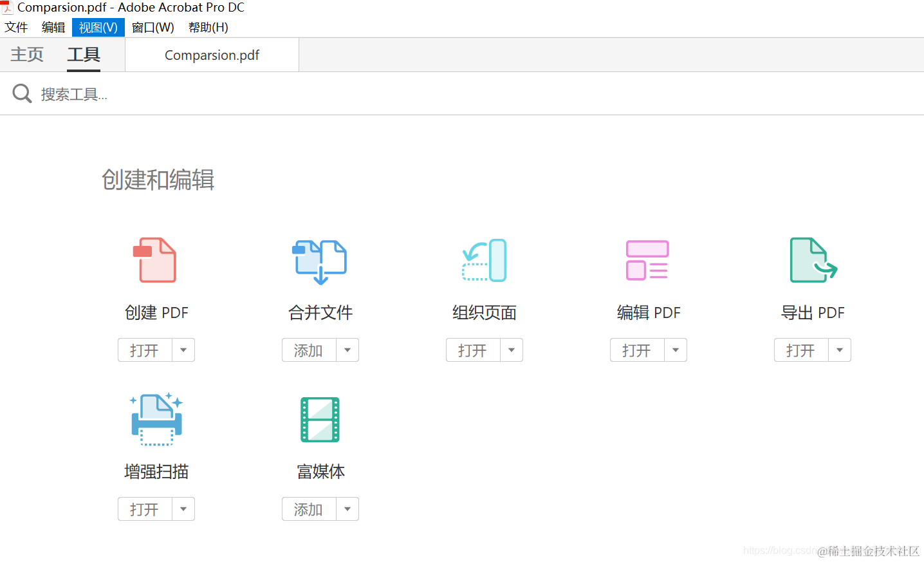
Task: Expand dropdown arrow next to 创建 PDF 打开
Action: coord(183,350)
